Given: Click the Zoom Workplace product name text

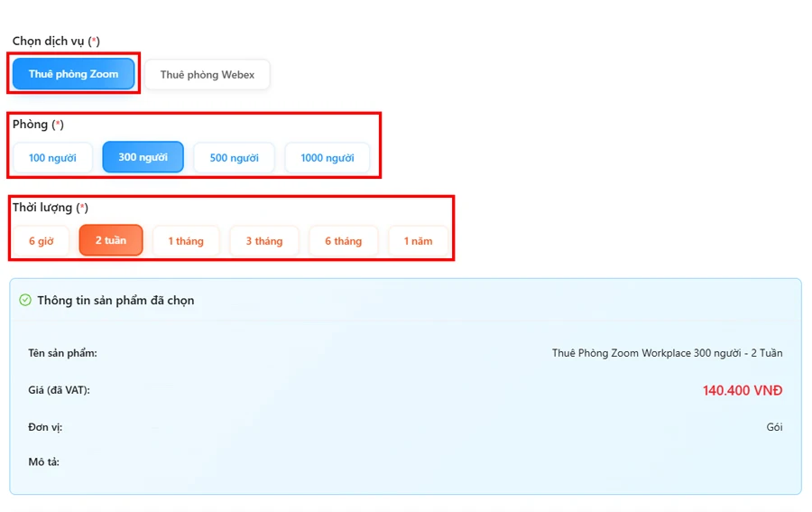Looking at the screenshot, I should click(667, 353).
